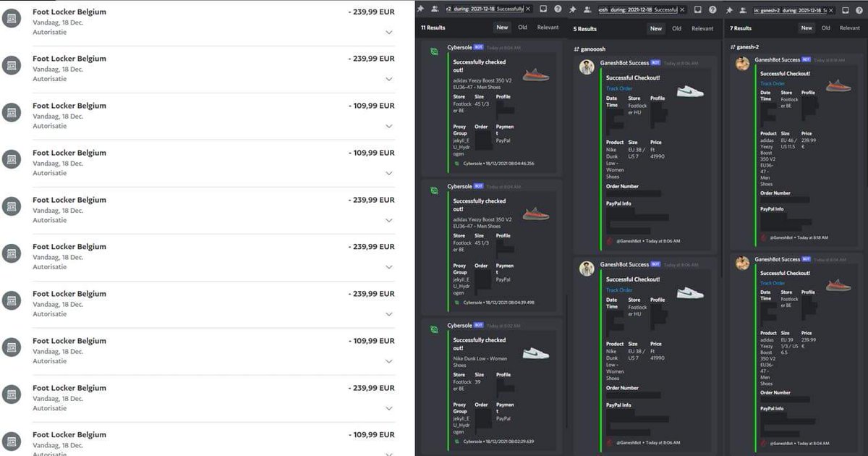The height and width of the screenshot is (456, 868).
Task: Click the Cybersole avatar of the 08:02:29 message
Action: pyautogui.click(x=435, y=330)
